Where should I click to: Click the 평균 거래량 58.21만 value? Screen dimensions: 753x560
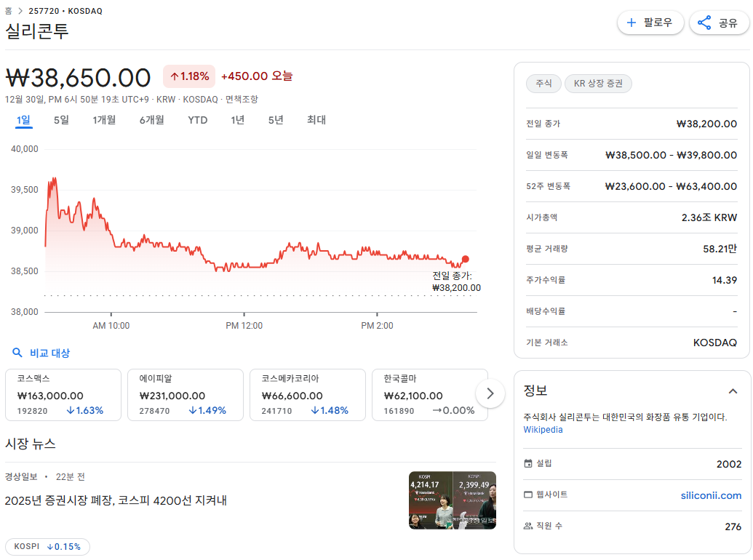[720, 249]
